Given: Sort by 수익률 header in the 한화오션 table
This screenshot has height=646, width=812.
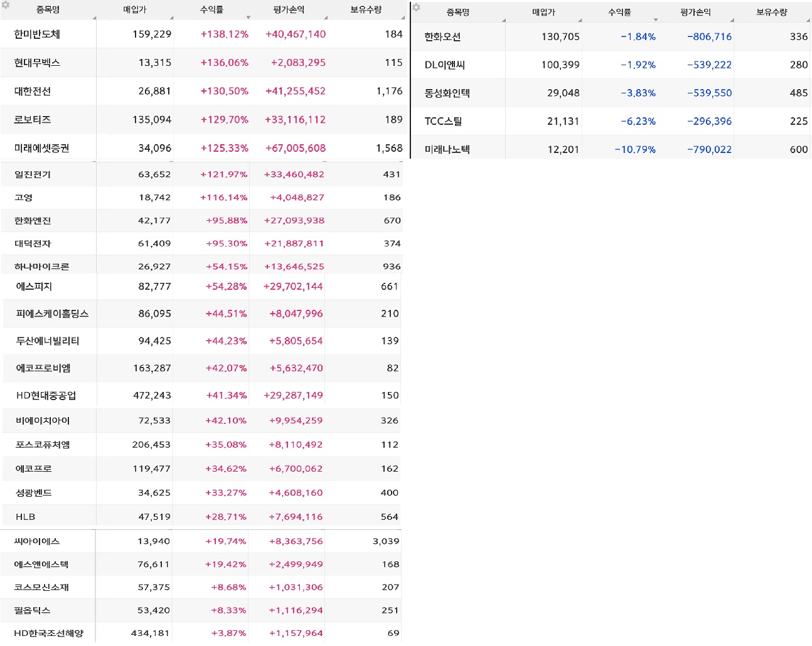Looking at the screenshot, I should [620, 13].
